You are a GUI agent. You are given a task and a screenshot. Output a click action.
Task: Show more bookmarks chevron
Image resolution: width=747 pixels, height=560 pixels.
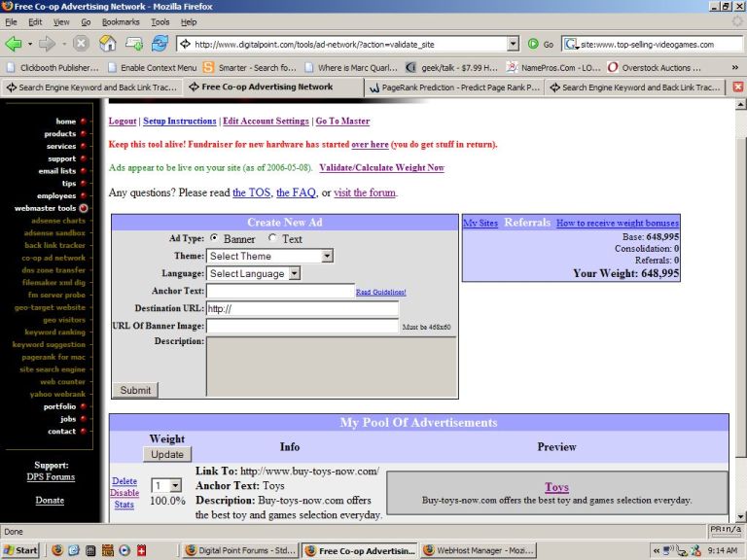click(735, 68)
